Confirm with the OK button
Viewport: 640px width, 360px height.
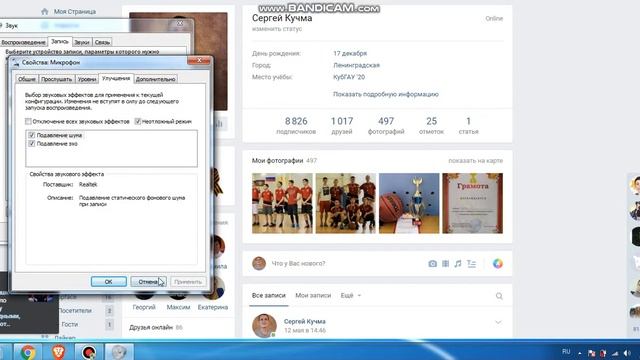tap(109, 282)
